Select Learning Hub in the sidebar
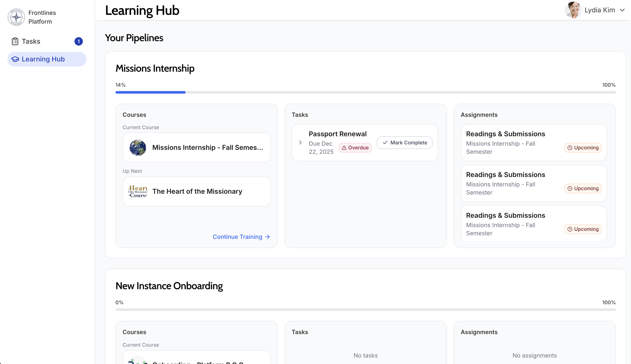 (x=47, y=59)
